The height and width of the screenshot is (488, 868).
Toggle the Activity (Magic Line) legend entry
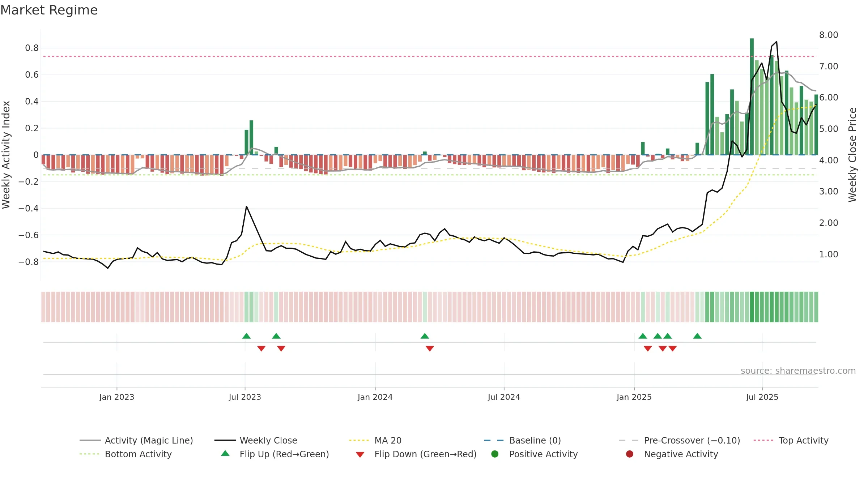[x=136, y=440]
